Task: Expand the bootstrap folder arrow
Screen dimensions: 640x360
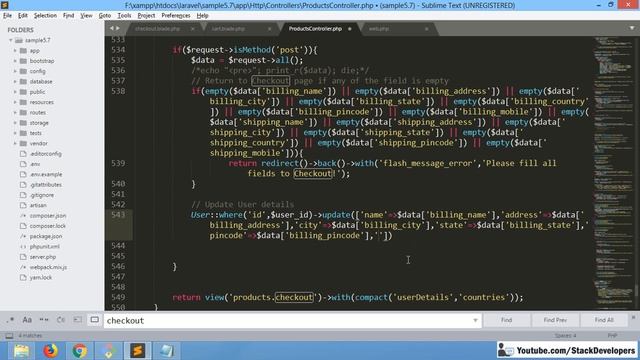Action: click(x=15, y=61)
